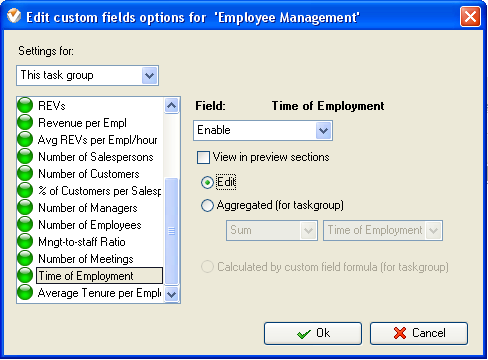Select the Edit radio option
This screenshot has height=360, width=488.
pyautogui.click(x=207, y=182)
